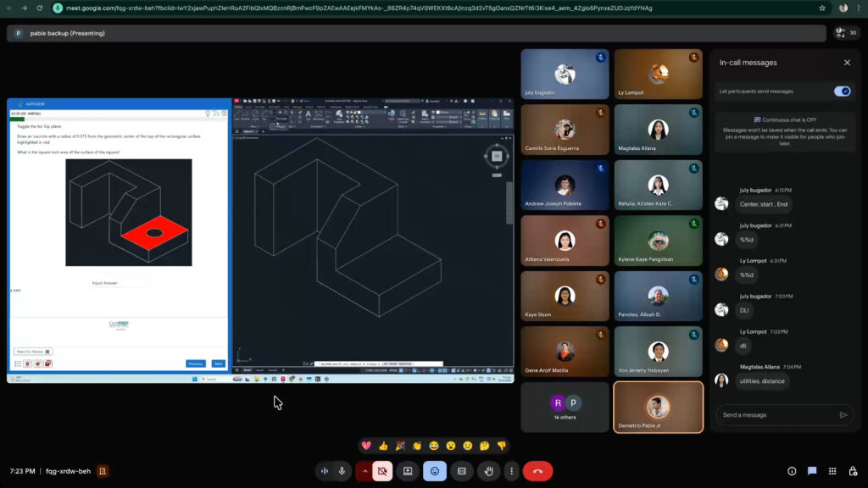Send the heart emoji reaction
868x488 pixels.
[366, 446]
